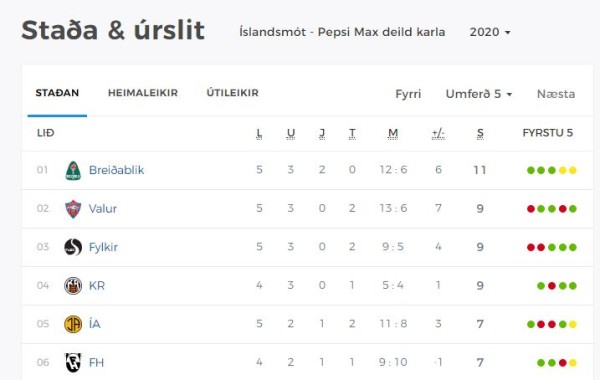Click the Valur club crest icon
Viewport: 600px width, 380px height.
coord(73,209)
